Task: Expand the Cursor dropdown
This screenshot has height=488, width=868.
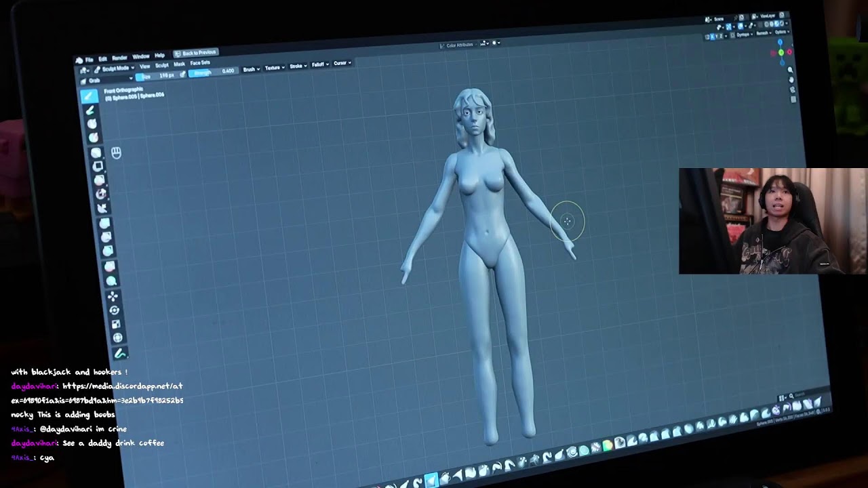Action: point(342,63)
